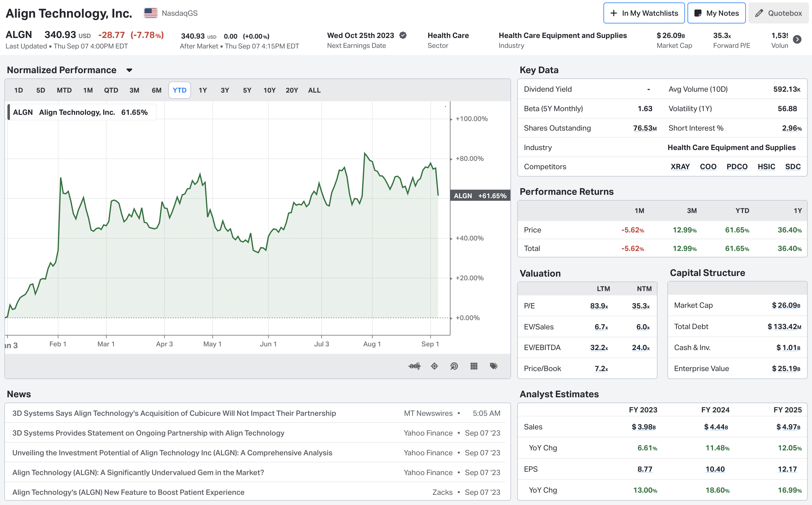Open My Notes

pyautogui.click(x=717, y=13)
